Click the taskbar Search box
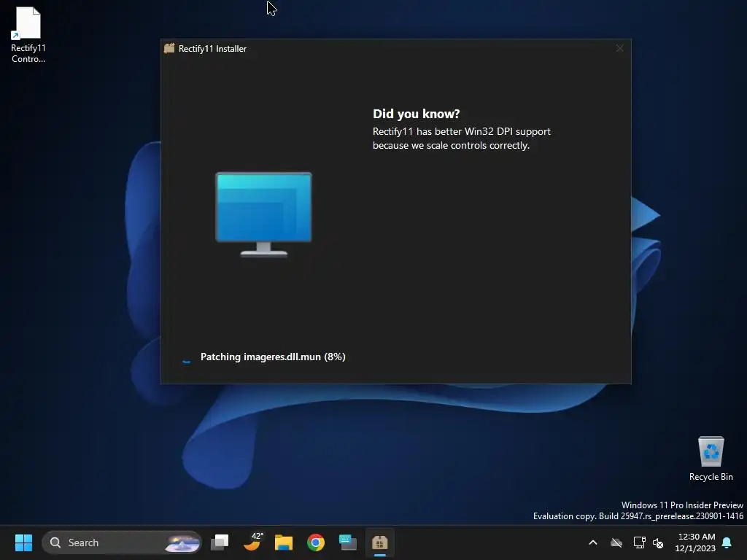 tap(122, 542)
